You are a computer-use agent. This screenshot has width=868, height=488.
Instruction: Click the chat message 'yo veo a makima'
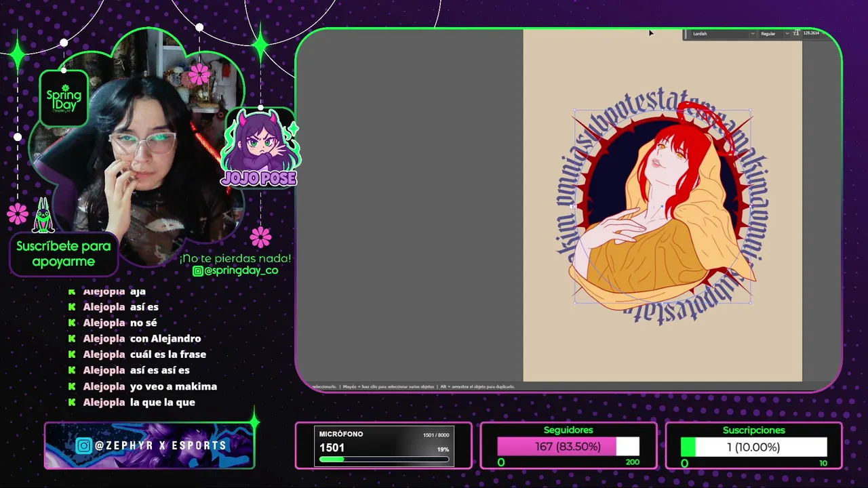(x=174, y=386)
